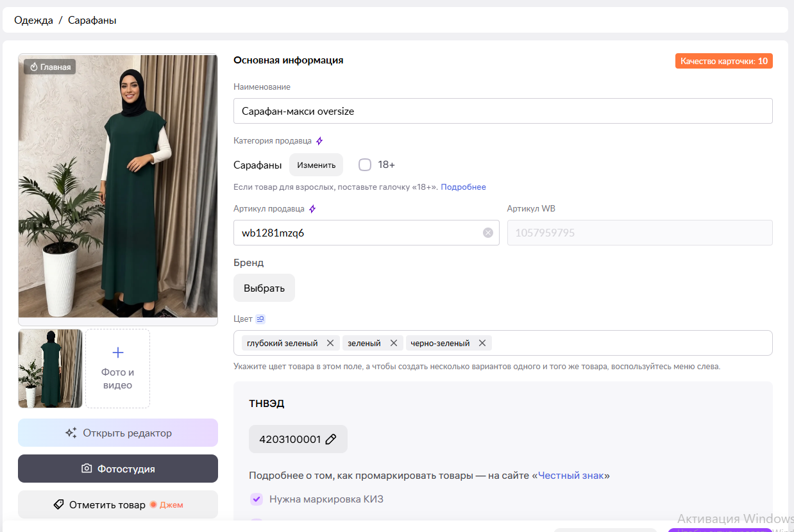Click the Цвет tags input field
Viewport: 794px width, 532px height.
(503, 343)
